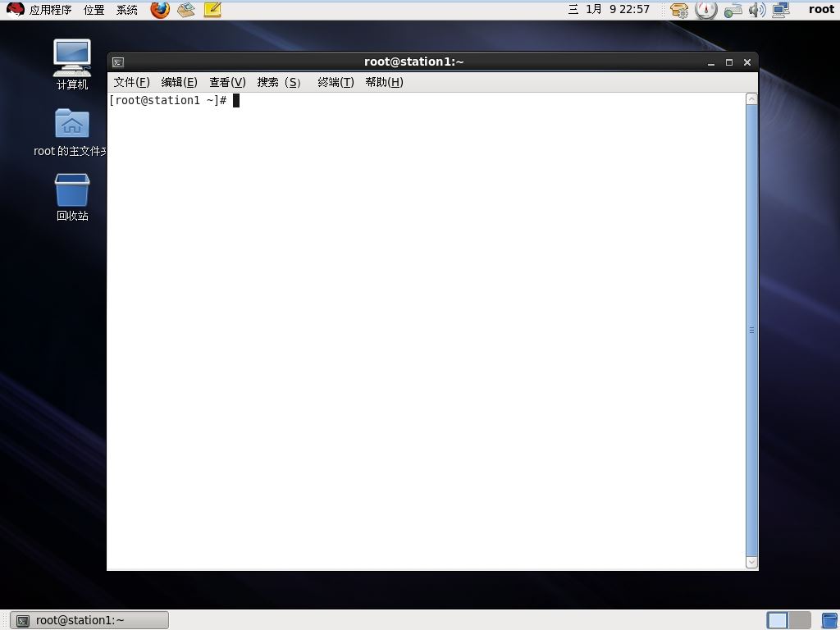Open the 位置 (Places) menu

(94, 10)
